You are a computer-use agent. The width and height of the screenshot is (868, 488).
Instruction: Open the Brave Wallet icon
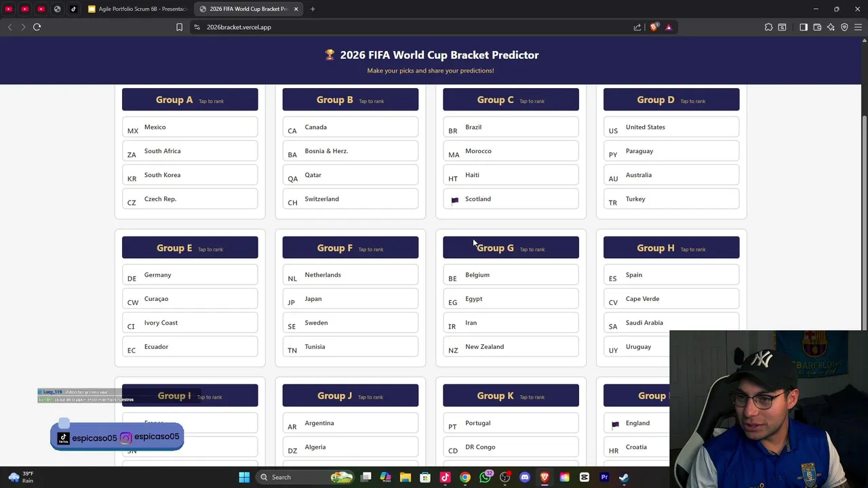[817, 27]
